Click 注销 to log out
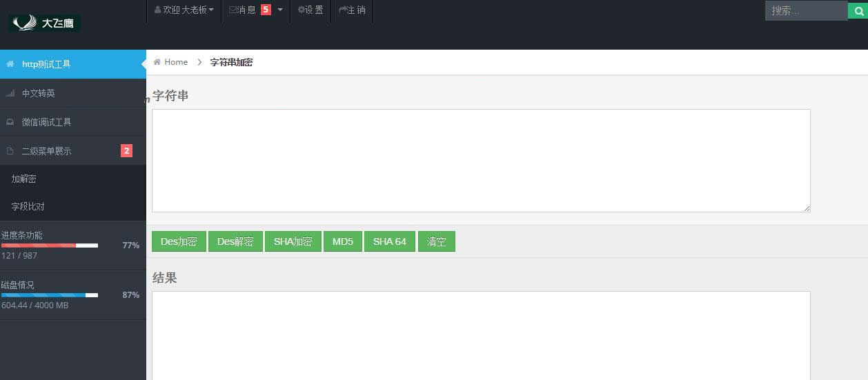The height and width of the screenshot is (380, 868). click(352, 10)
